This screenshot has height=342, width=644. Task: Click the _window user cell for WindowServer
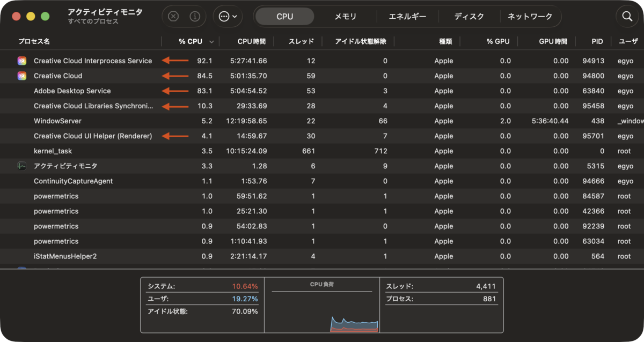tap(631, 121)
